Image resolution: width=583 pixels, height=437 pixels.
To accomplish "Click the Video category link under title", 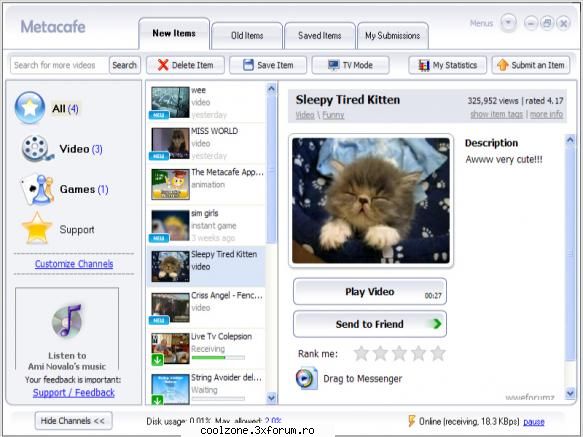I will [x=305, y=115].
